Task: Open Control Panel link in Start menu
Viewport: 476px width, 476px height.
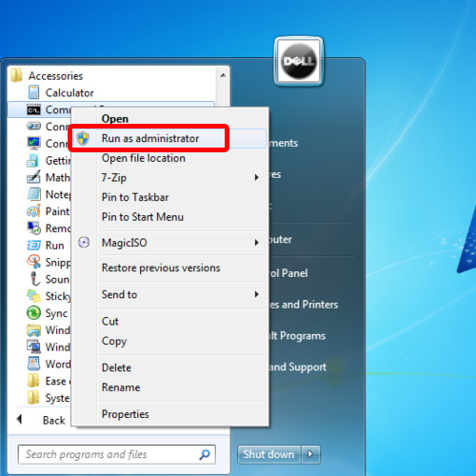Action: (x=288, y=273)
